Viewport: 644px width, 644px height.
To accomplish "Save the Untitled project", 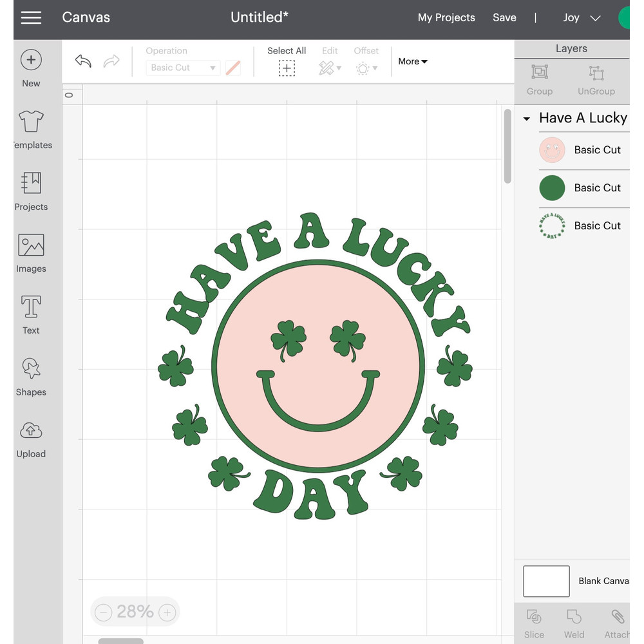I will [504, 17].
